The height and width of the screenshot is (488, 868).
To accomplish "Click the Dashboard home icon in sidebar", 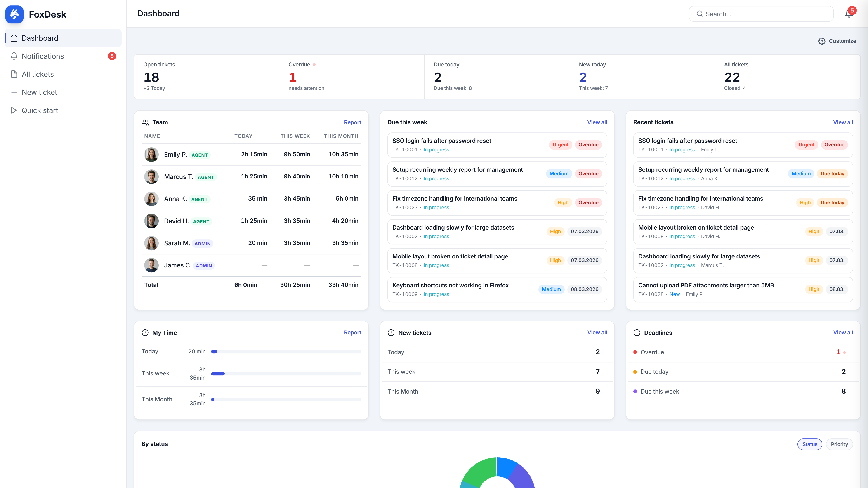I will tap(14, 38).
